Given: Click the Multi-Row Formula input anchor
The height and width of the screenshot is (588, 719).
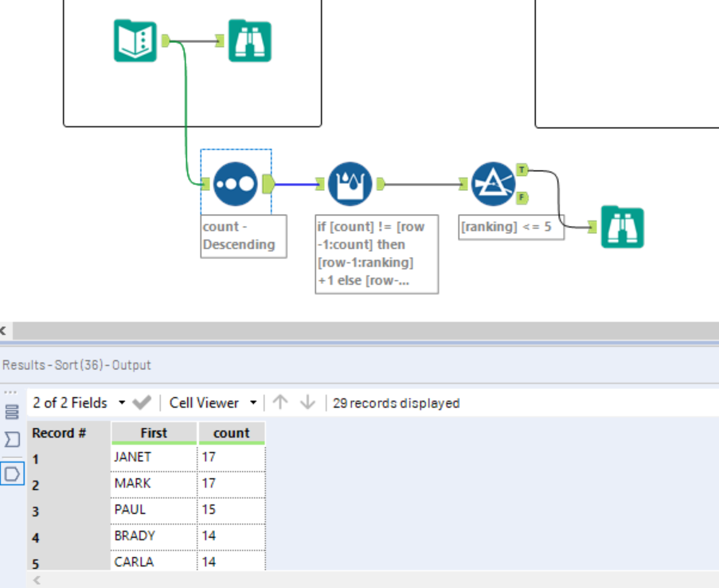Looking at the screenshot, I should [x=320, y=185].
